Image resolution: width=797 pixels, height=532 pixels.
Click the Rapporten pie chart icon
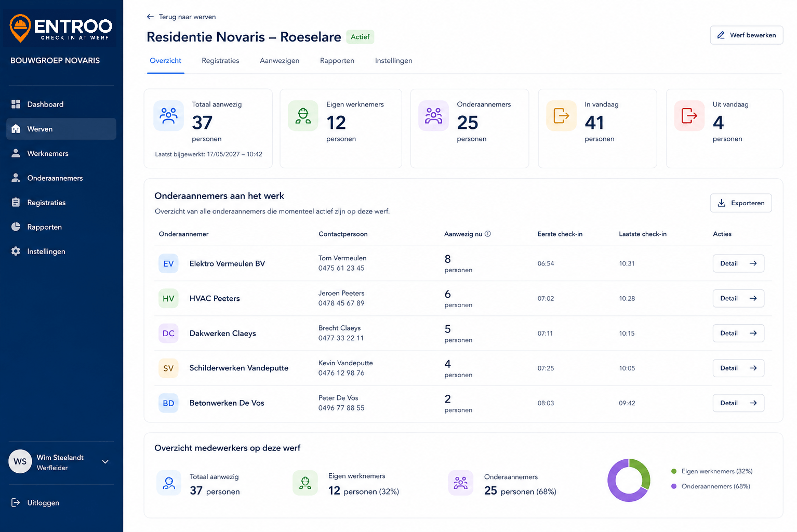click(16, 227)
